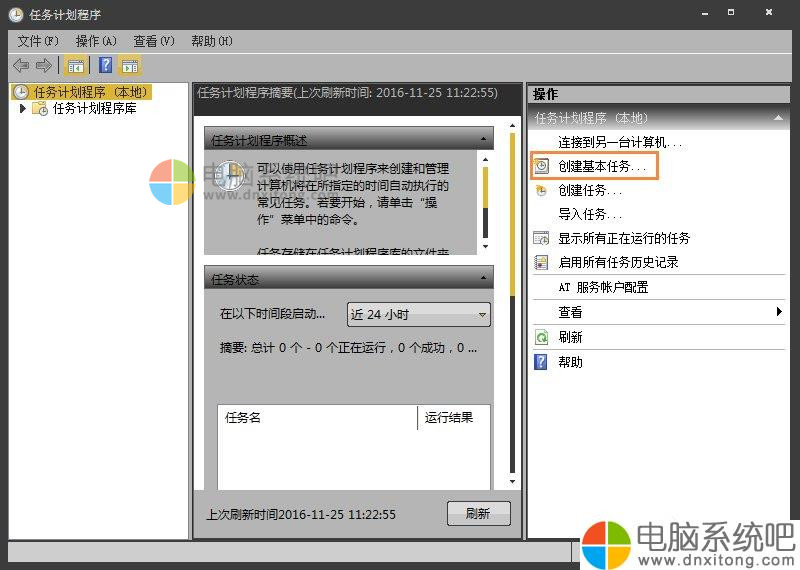Click the Back arrow in the toolbar
The height and width of the screenshot is (570, 800).
(x=21, y=65)
